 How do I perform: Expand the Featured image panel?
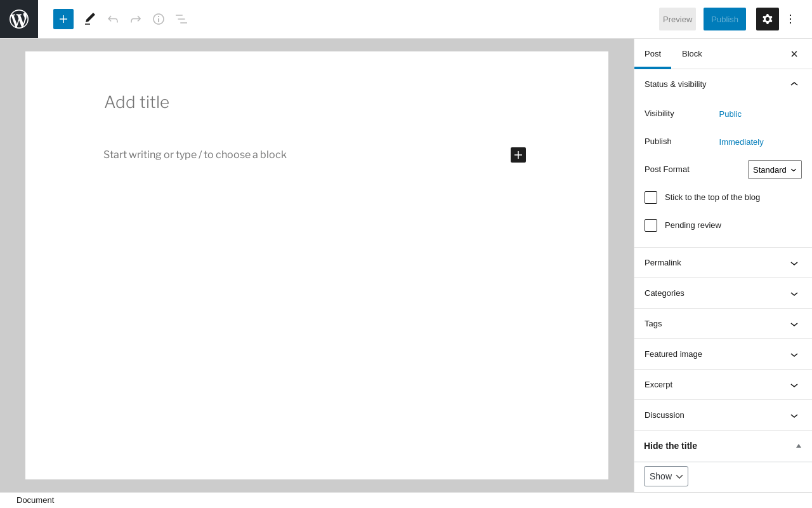pos(723,354)
